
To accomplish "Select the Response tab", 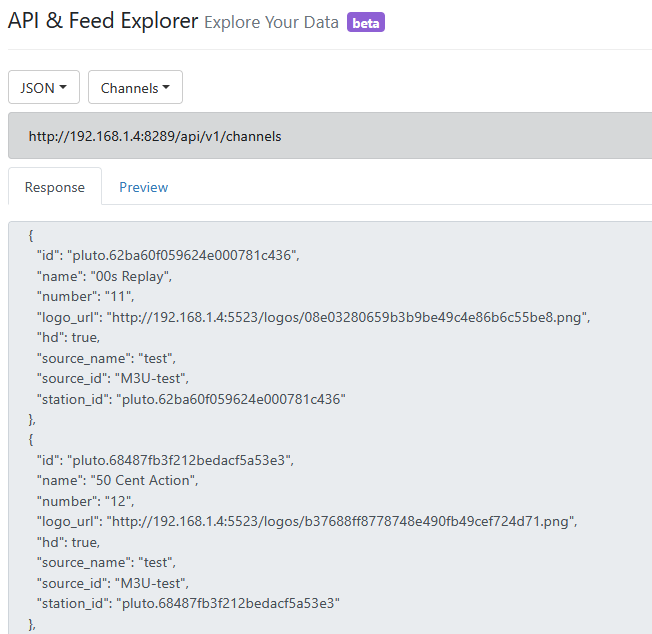I will 55,187.
